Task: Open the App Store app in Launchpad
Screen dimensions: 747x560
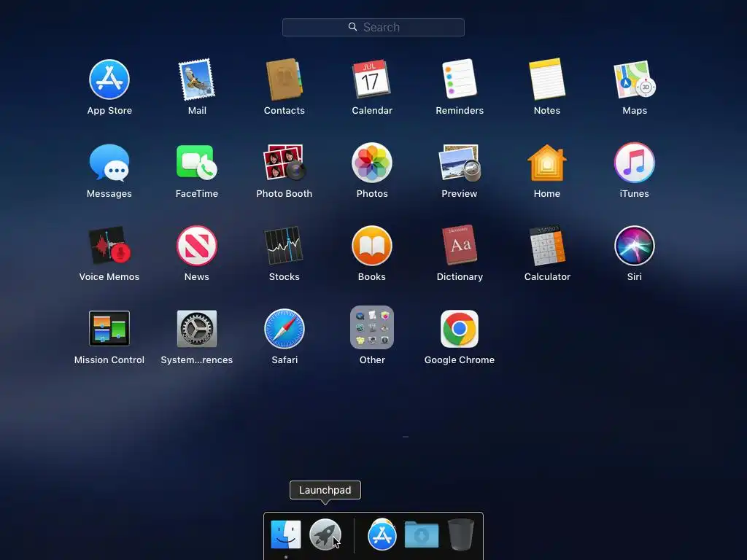Action: tap(109, 79)
